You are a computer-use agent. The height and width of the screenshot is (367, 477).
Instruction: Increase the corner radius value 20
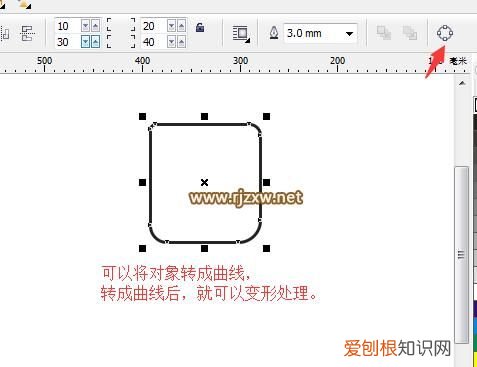tap(182, 26)
